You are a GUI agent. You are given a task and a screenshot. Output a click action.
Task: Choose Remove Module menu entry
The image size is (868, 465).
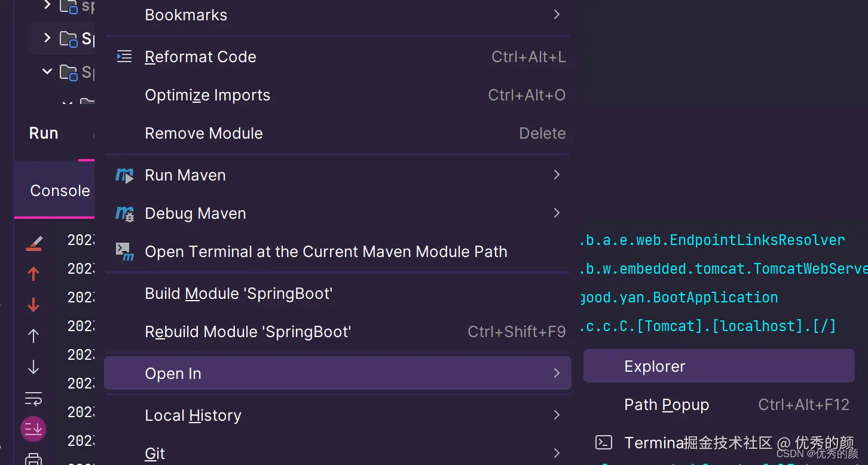coord(204,133)
